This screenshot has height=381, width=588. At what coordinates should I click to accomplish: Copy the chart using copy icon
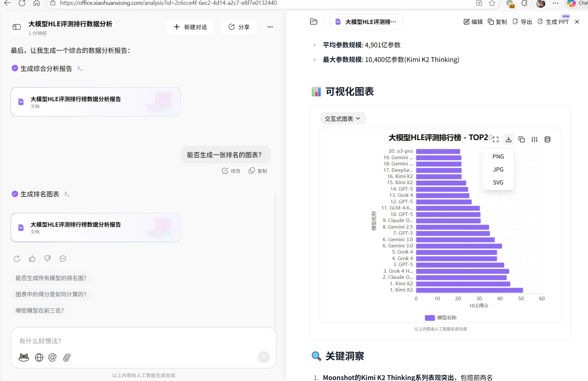pos(522,139)
